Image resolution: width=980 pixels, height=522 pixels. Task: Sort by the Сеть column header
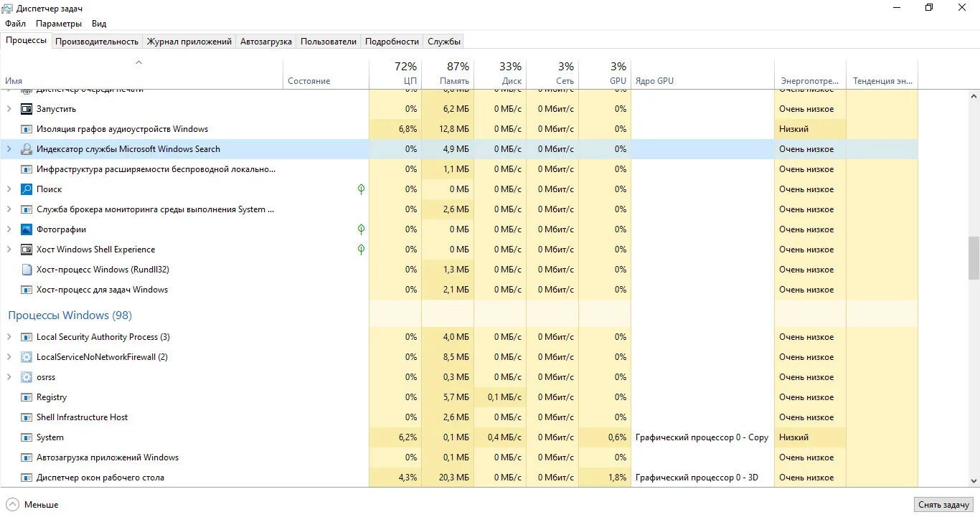coord(552,73)
